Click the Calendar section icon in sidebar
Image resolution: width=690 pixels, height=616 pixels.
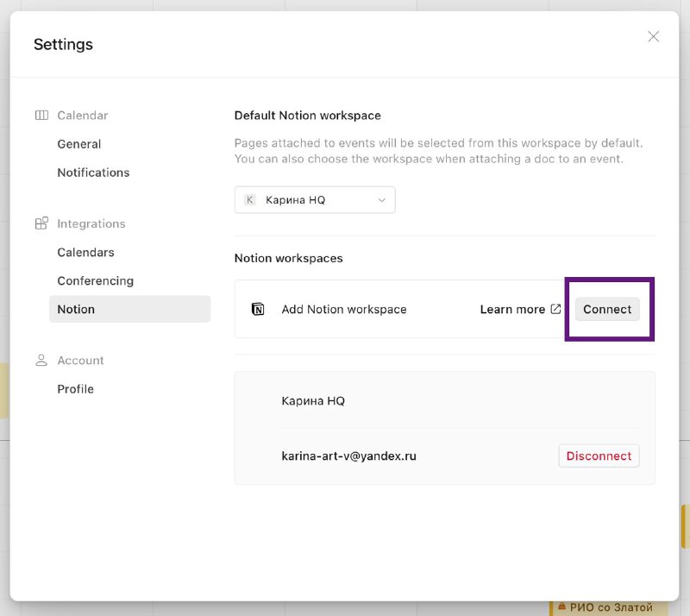pos(41,116)
